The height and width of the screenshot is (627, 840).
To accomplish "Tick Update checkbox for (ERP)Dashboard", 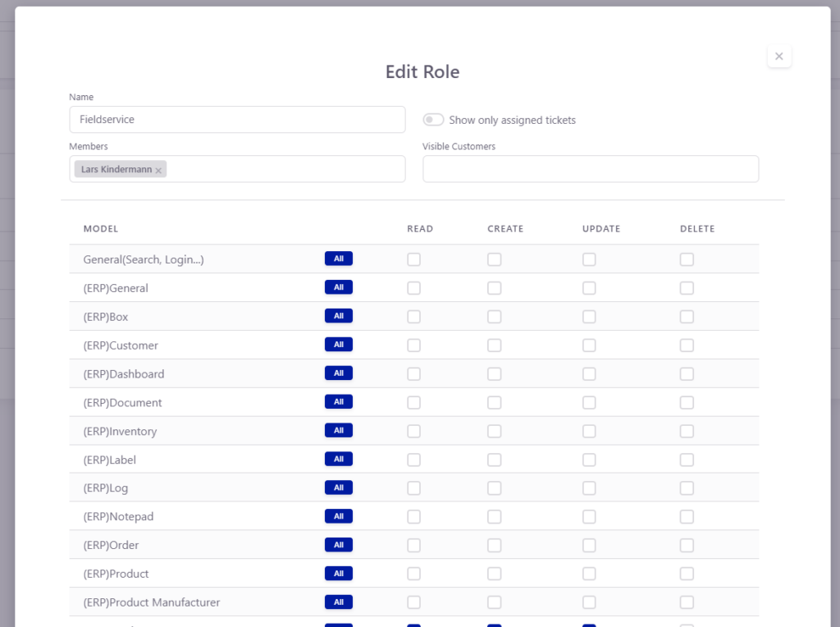I will [589, 374].
